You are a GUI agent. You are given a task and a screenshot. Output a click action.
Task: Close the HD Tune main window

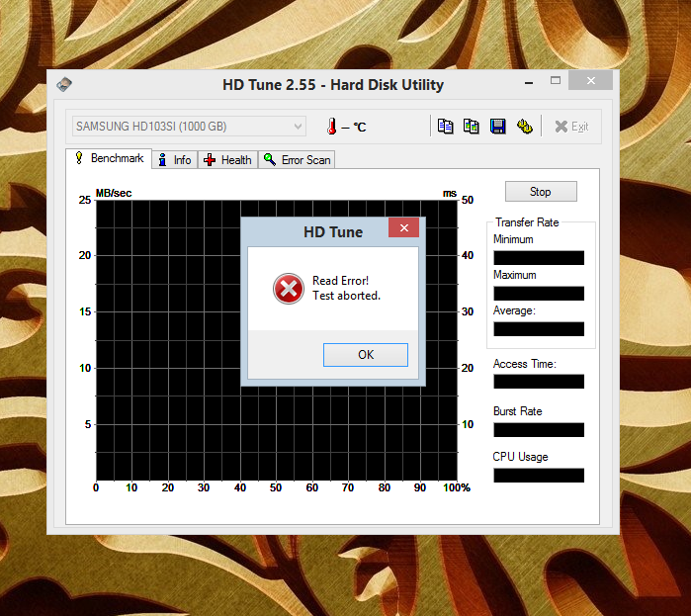(590, 80)
